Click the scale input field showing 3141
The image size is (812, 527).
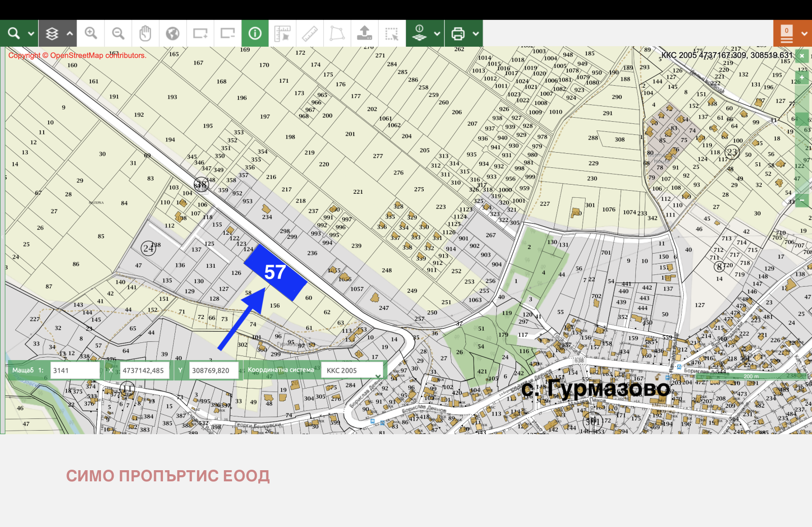(75, 370)
